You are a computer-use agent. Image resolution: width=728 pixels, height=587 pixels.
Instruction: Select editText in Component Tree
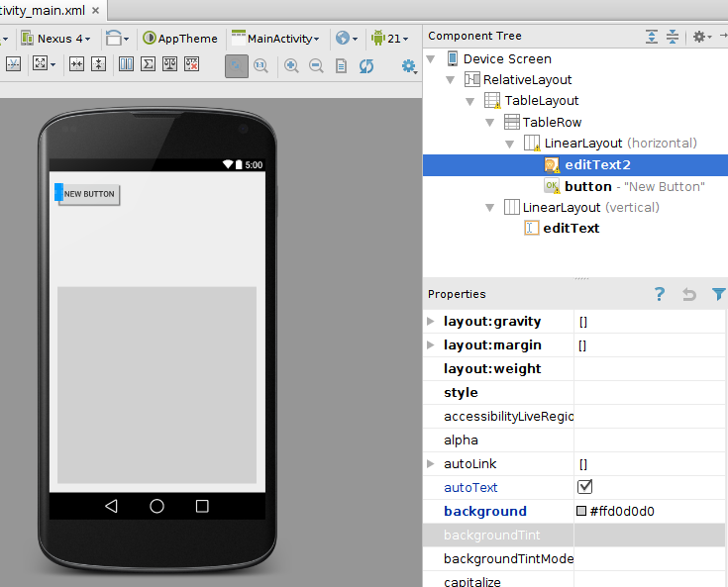click(x=572, y=229)
